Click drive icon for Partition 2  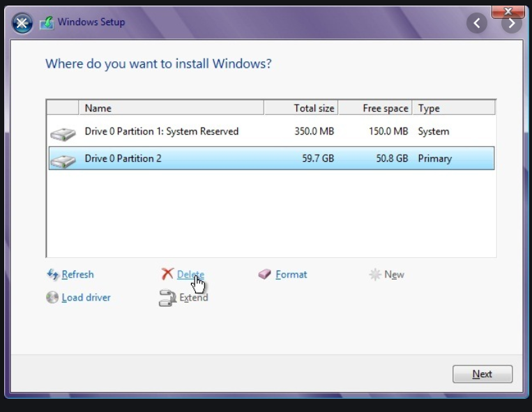[63, 160]
